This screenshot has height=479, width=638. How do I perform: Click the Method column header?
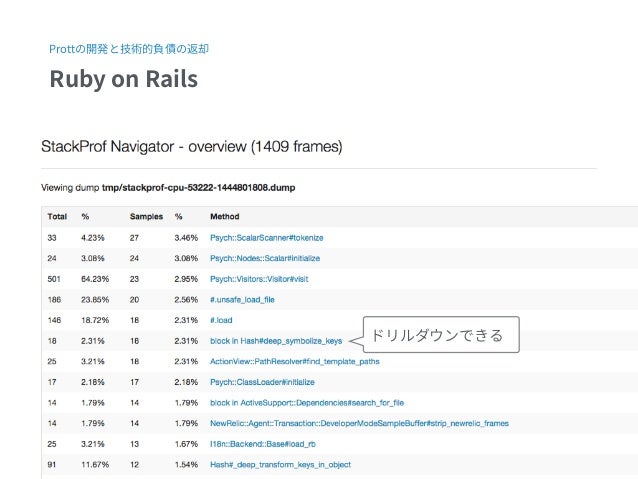point(225,217)
